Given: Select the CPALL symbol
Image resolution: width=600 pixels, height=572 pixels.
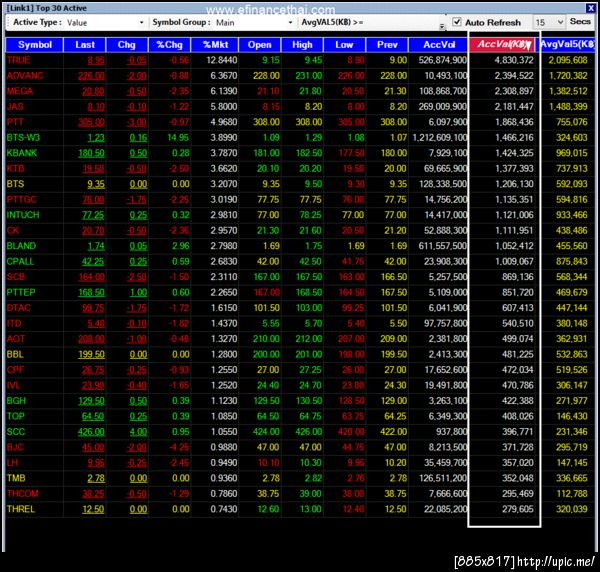Looking at the screenshot, I should (x=20, y=261).
